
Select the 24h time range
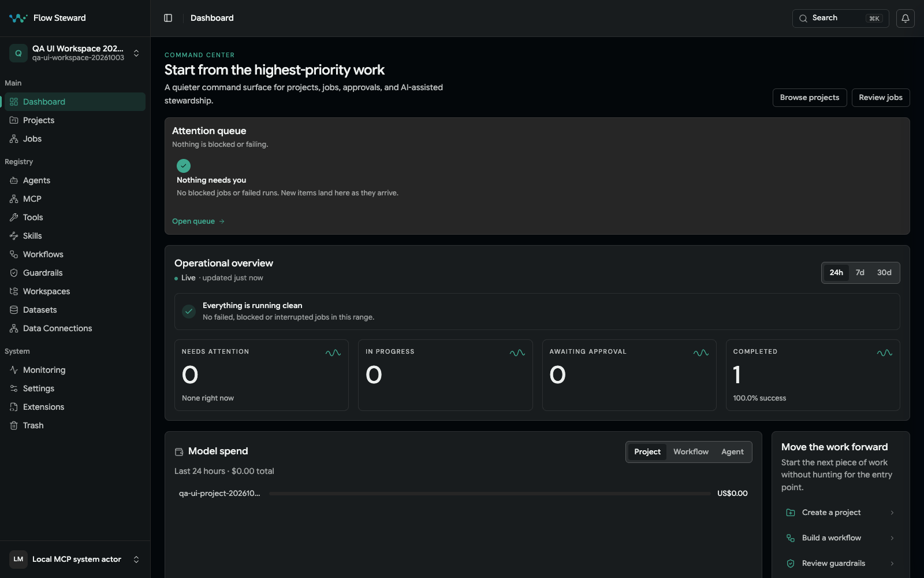pos(836,273)
